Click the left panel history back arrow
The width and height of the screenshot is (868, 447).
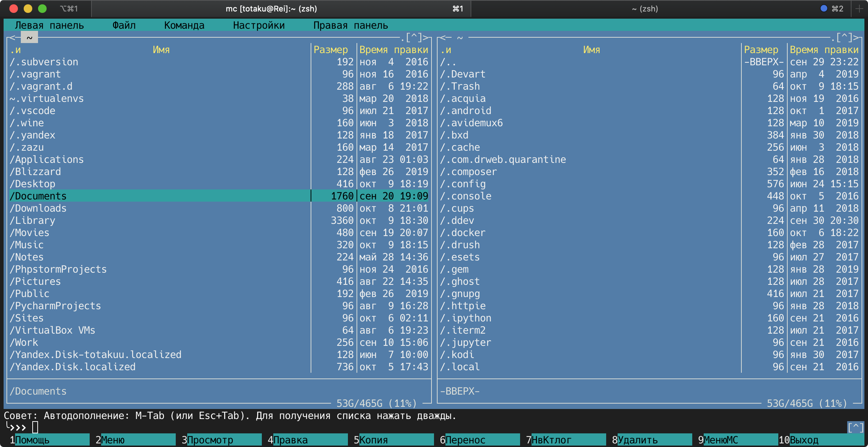pos(12,37)
